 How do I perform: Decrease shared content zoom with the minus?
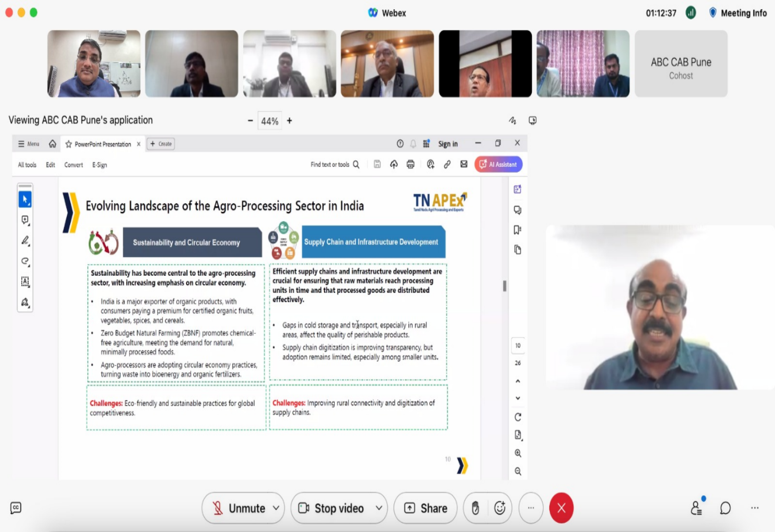(250, 121)
